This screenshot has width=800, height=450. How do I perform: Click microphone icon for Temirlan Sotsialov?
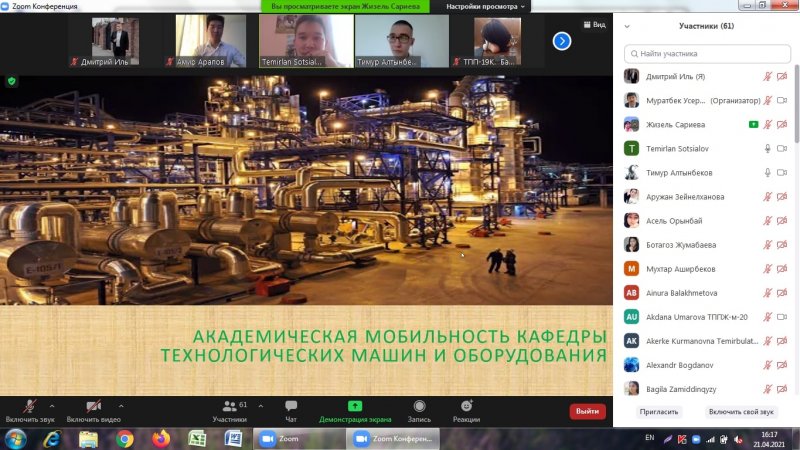point(767,148)
